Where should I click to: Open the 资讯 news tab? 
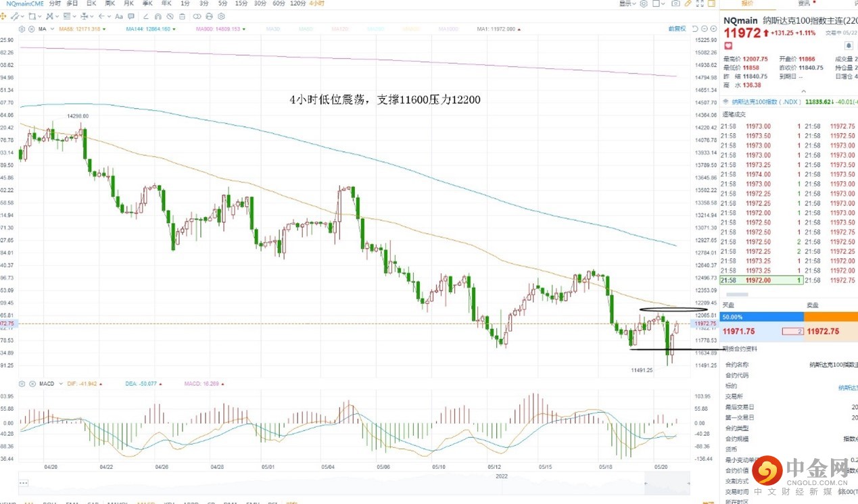[803, 3]
